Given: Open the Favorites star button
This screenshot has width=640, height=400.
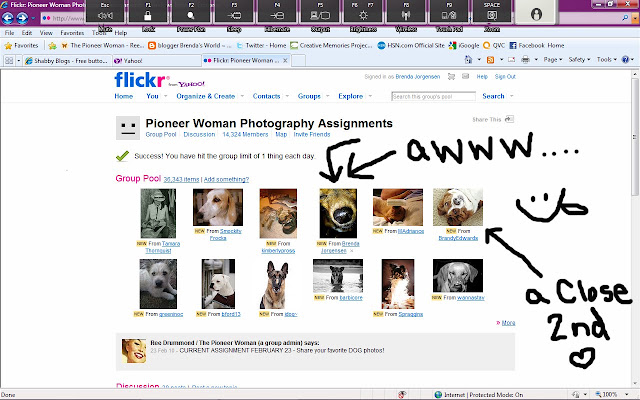Looking at the screenshot, I should 21,45.
